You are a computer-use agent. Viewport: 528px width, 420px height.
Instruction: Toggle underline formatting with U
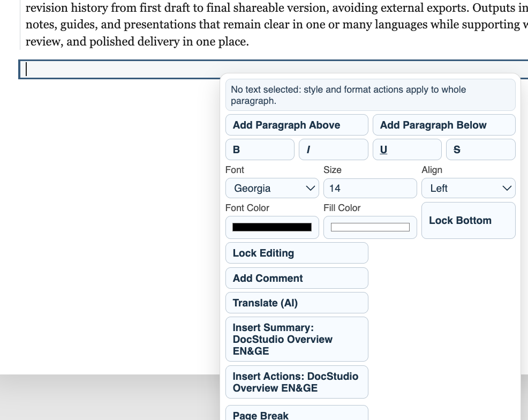[407, 149]
